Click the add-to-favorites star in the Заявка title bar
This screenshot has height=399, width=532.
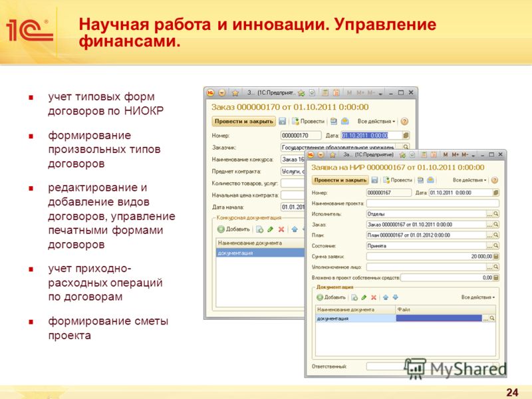[x=402, y=155]
